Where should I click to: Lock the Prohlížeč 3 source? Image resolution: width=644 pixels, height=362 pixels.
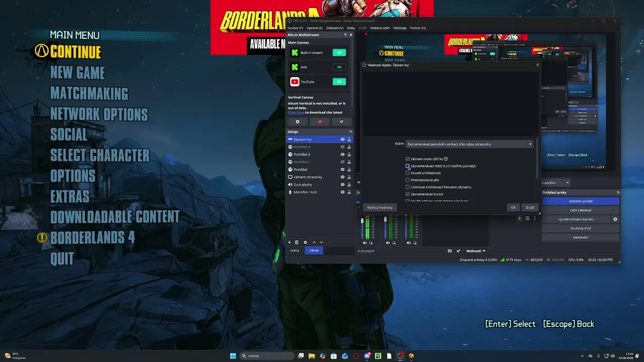(349, 154)
